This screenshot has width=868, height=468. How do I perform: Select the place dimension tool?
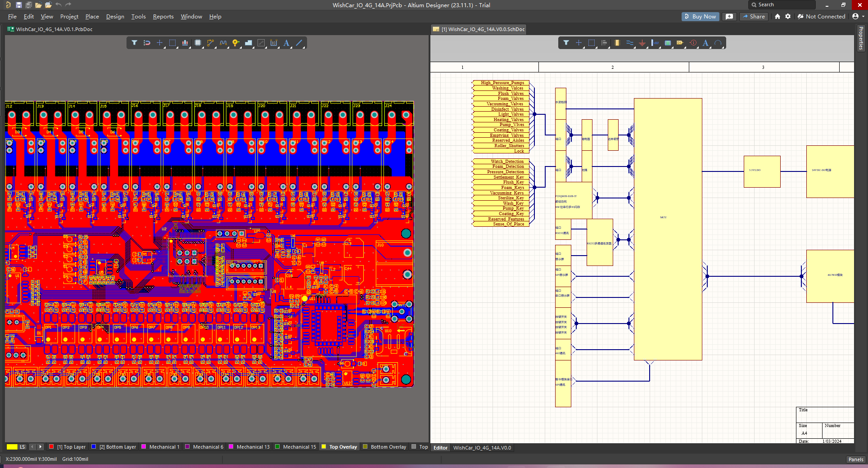click(x=274, y=43)
